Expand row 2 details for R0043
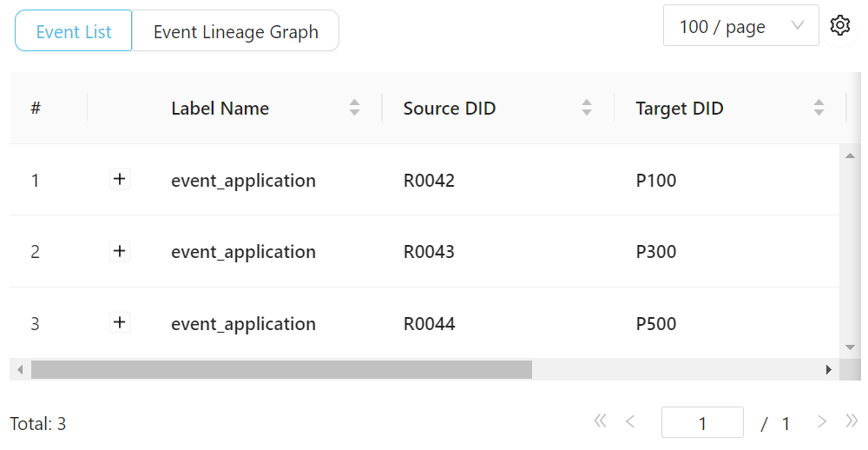Viewport: 868px width, 450px height. coord(120,252)
